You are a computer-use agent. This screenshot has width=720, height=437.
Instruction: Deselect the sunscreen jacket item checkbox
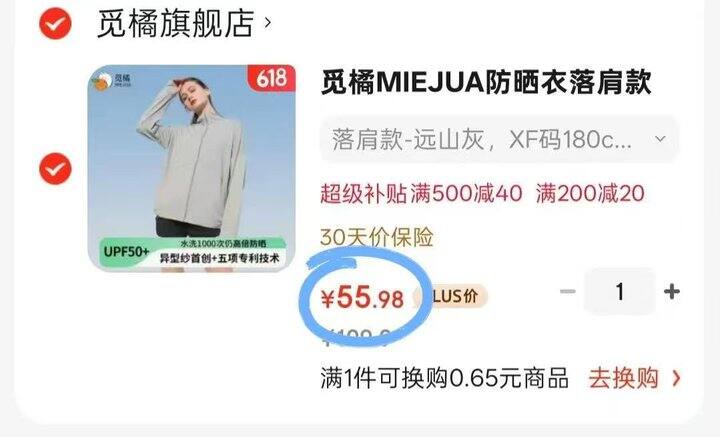click(55, 169)
